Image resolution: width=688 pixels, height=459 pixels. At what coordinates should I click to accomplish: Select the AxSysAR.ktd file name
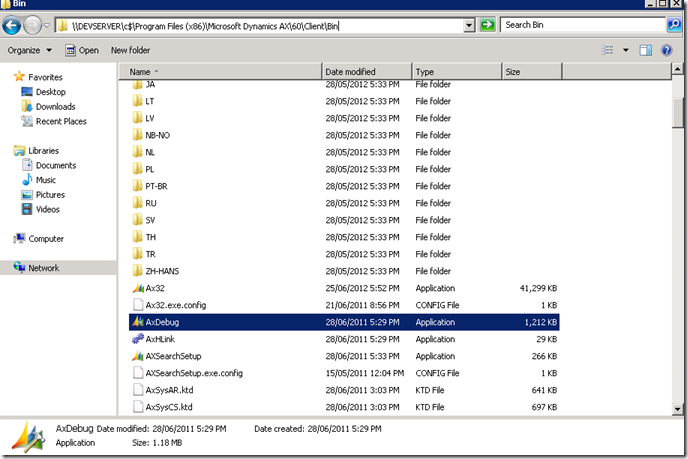[169, 390]
